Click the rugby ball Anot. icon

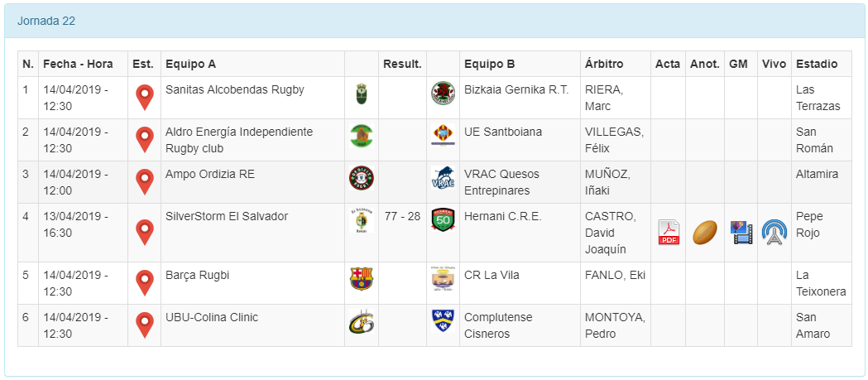pos(704,233)
